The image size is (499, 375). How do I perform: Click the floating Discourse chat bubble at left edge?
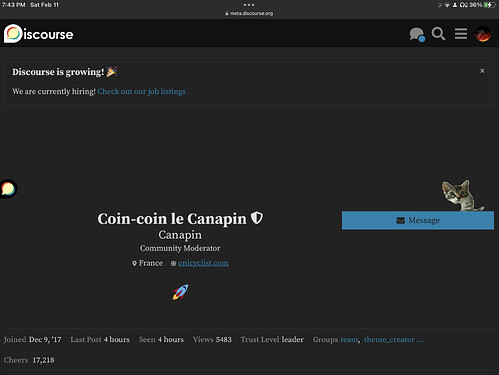(x=8, y=189)
